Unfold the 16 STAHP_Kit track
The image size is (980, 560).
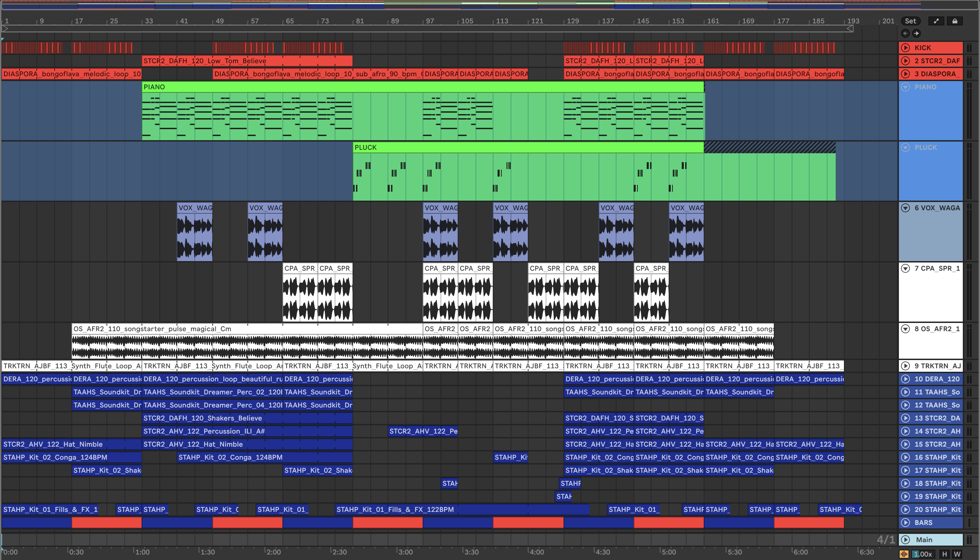pyautogui.click(x=906, y=457)
